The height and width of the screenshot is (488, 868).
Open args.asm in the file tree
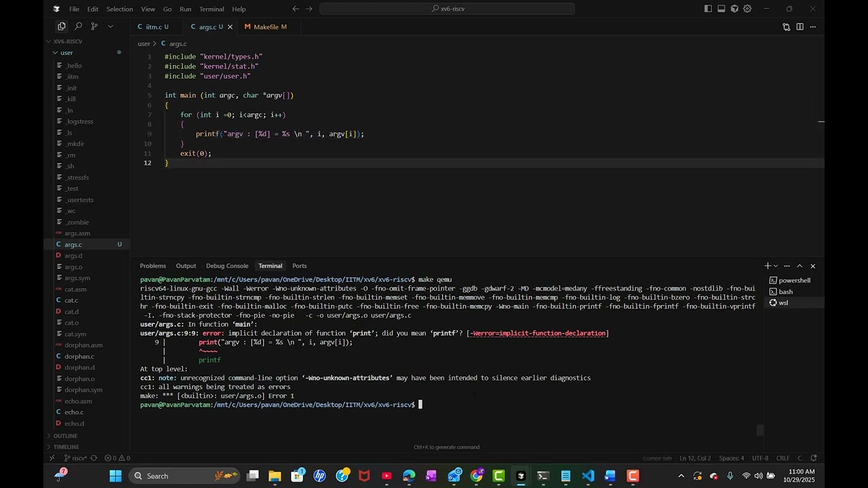point(77,233)
